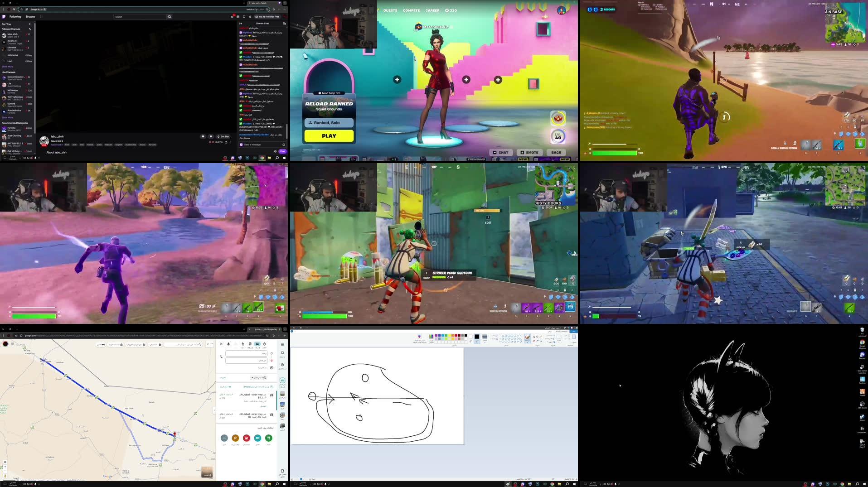The width and height of the screenshot is (868, 487).
Task: Pick the yellow swatch in Paint palette
Action: pos(450,335)
